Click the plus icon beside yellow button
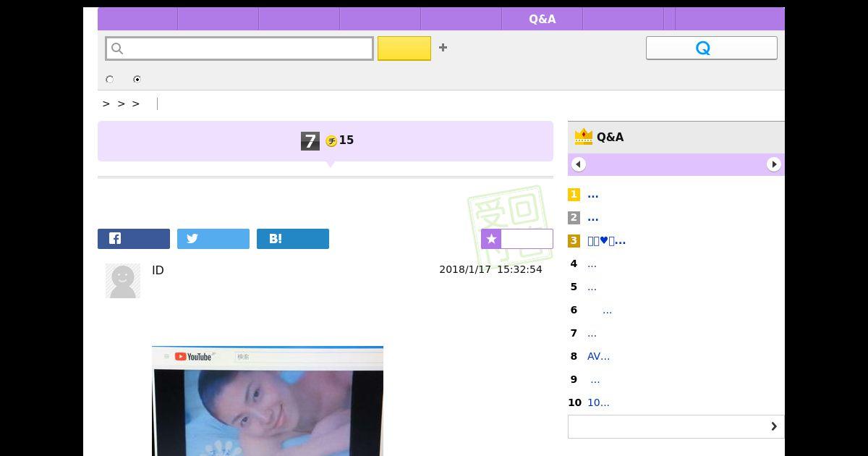This screenshot has width=868, height=456. [443, 48]
